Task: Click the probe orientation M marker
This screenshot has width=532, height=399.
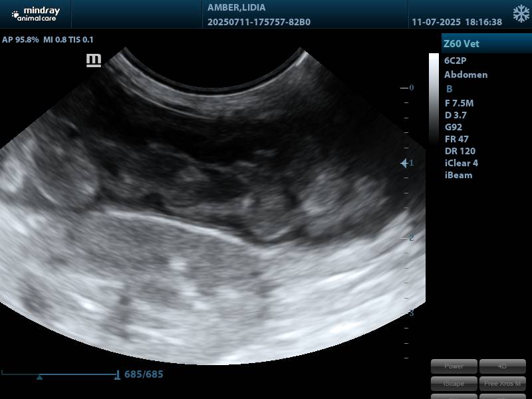Action: (94, 61)
